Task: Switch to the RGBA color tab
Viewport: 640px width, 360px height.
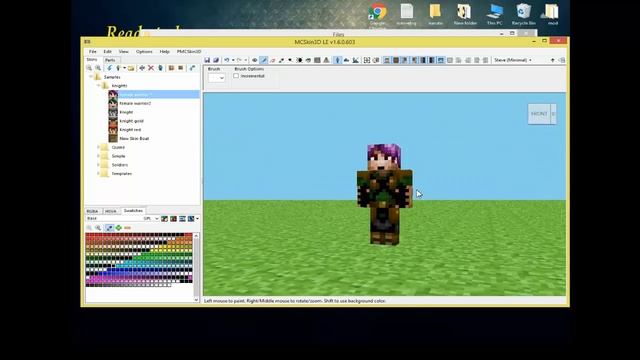Action: click(x=92, y=211)
